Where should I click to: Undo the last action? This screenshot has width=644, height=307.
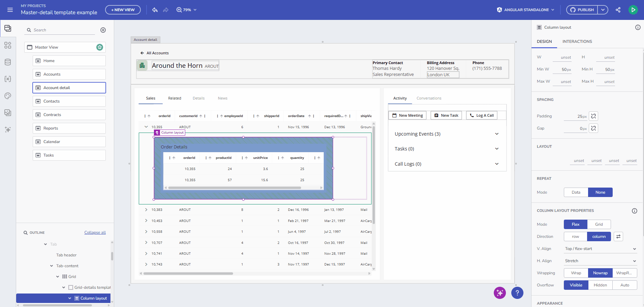(x=155, y=10)
